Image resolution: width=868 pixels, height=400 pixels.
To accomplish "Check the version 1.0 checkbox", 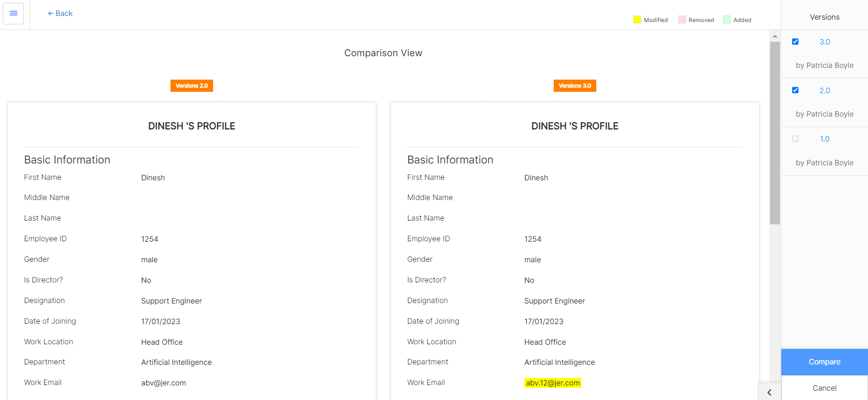I will pos(795,139).
